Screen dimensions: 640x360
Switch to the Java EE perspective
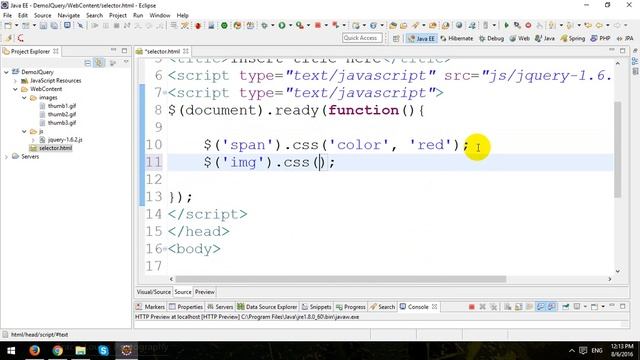[x=422, y=38]
